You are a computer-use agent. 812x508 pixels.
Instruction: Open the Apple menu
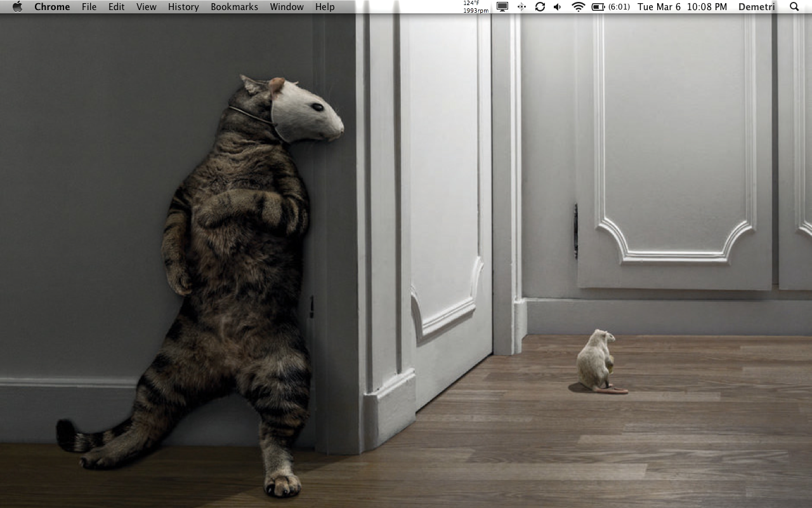click(17, 7)
